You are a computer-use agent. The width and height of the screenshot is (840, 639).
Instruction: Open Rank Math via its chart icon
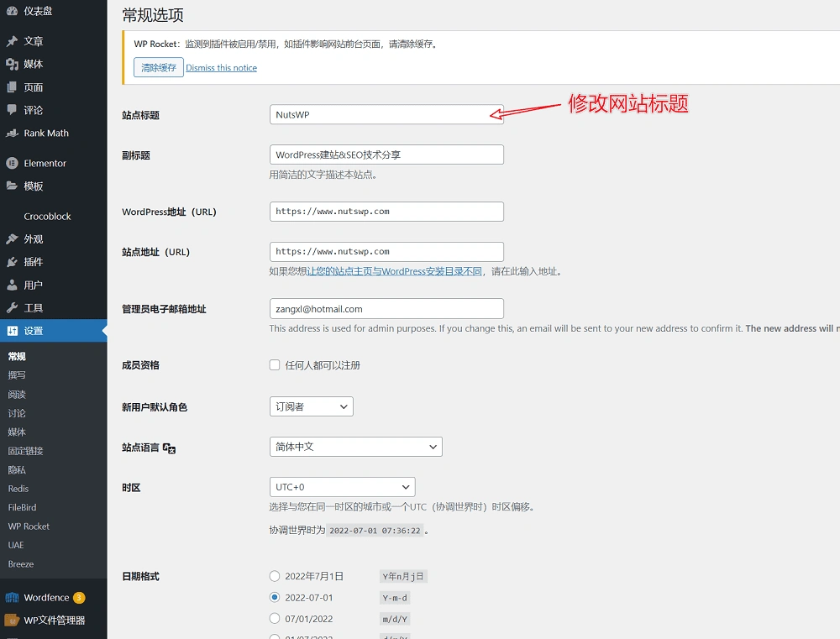(12, 134)
